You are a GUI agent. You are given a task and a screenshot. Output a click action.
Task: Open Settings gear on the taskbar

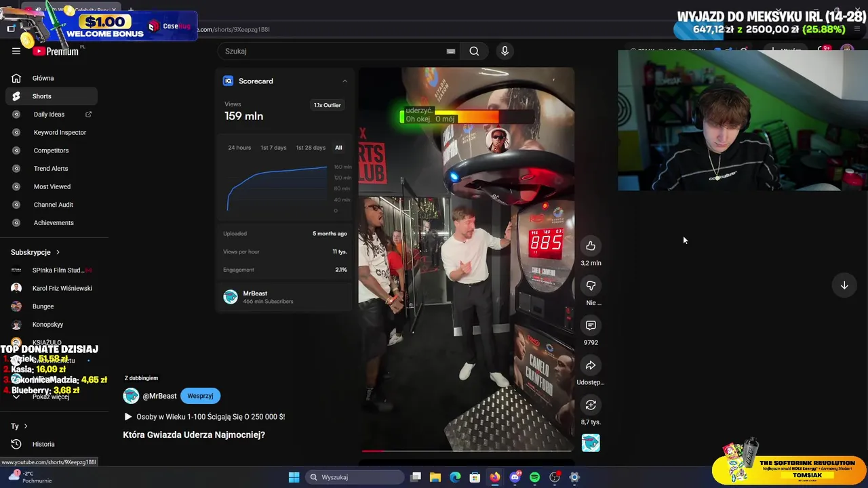(x=574, y=477)
